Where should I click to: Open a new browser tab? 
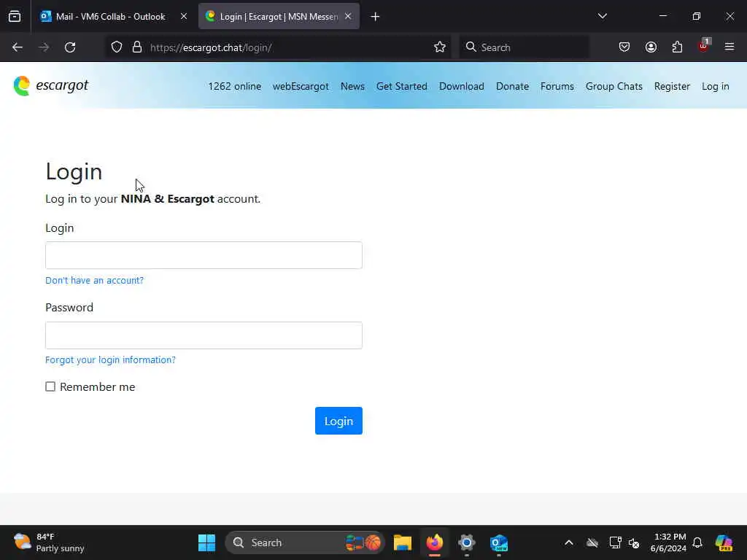click(x=375, y=17)
